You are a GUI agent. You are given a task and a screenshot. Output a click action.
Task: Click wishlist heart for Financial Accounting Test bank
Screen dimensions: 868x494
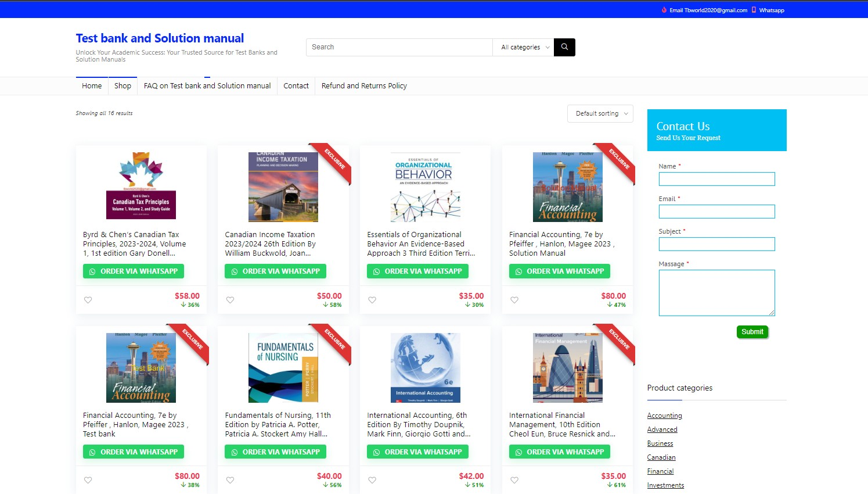click(88, 480)
